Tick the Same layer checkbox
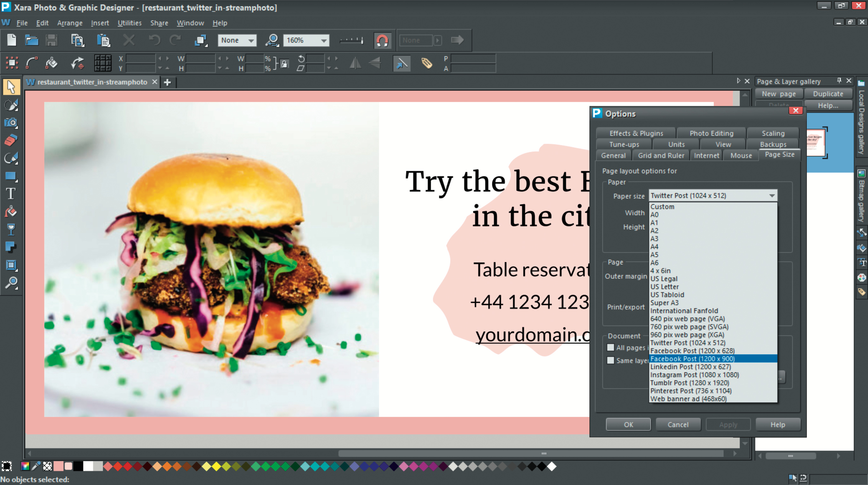The width and height of the screenshot is (868, 485). tap(610, 360)
